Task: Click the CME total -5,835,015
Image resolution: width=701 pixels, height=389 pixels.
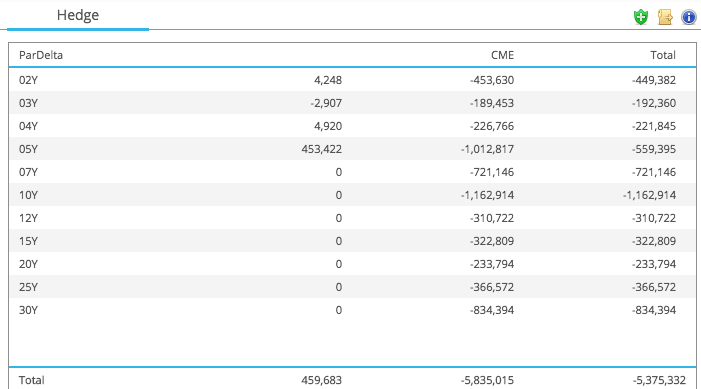Action: (487, 380)
